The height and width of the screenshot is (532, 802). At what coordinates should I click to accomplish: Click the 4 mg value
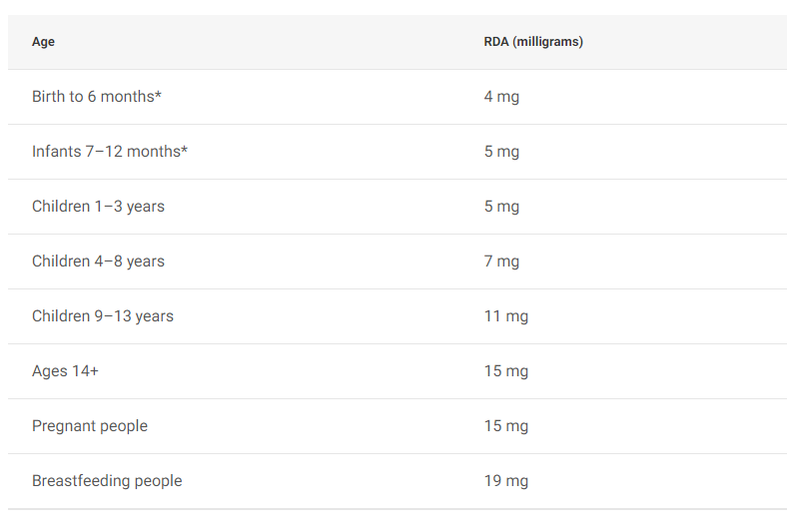coord(501,97)
